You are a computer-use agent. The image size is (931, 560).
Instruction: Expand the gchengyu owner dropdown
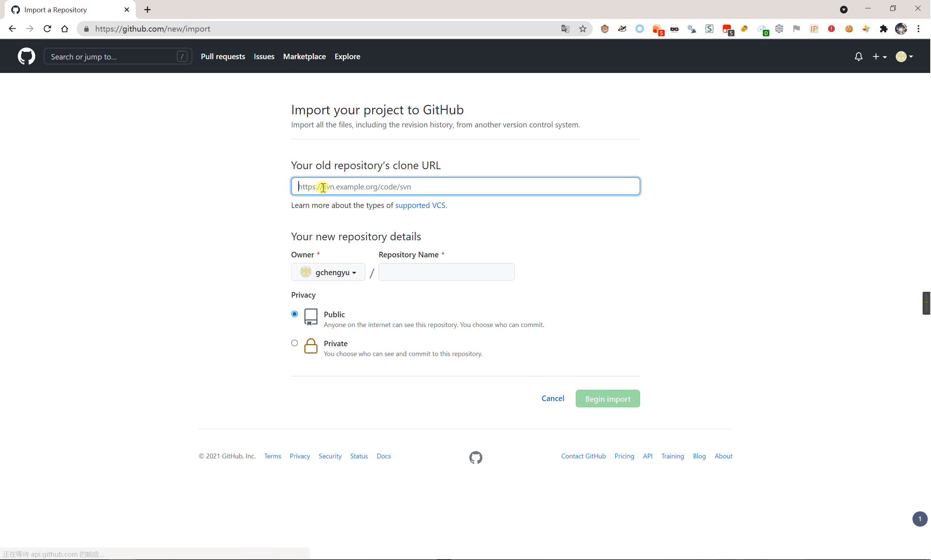[328, 272]
